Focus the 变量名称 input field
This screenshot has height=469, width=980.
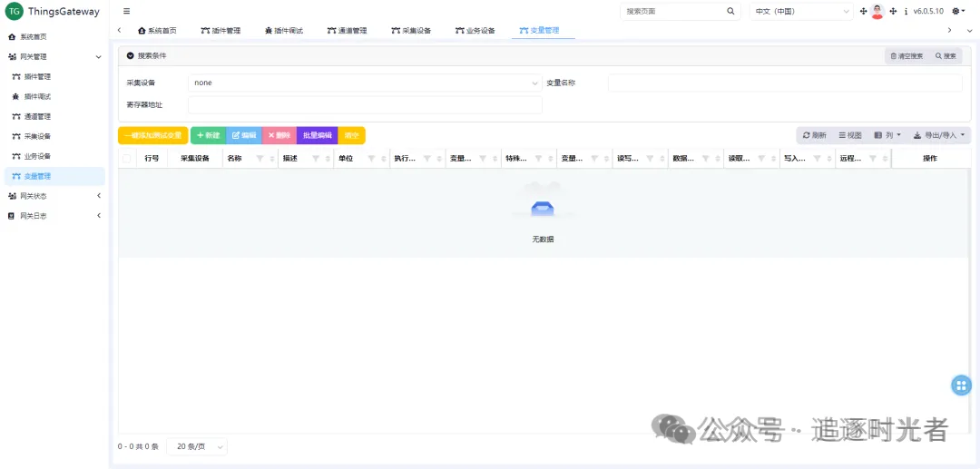coord(785,83)
